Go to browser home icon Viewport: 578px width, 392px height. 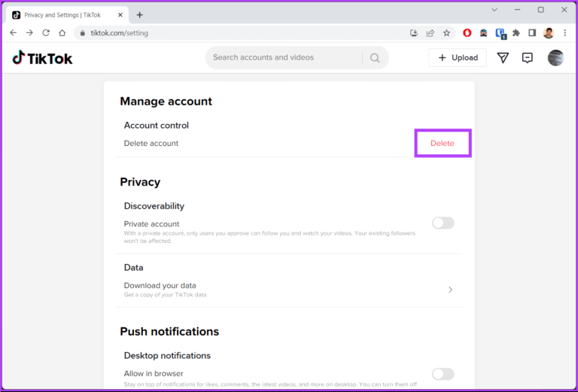point(62,33)
